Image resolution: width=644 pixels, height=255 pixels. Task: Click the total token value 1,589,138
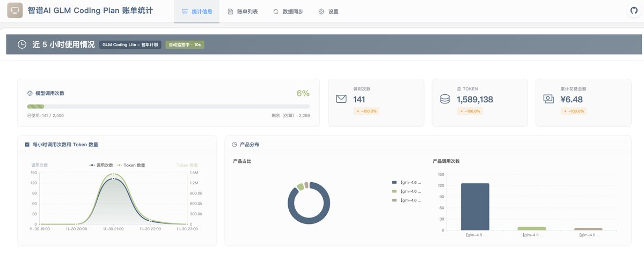tap(475, 100)
